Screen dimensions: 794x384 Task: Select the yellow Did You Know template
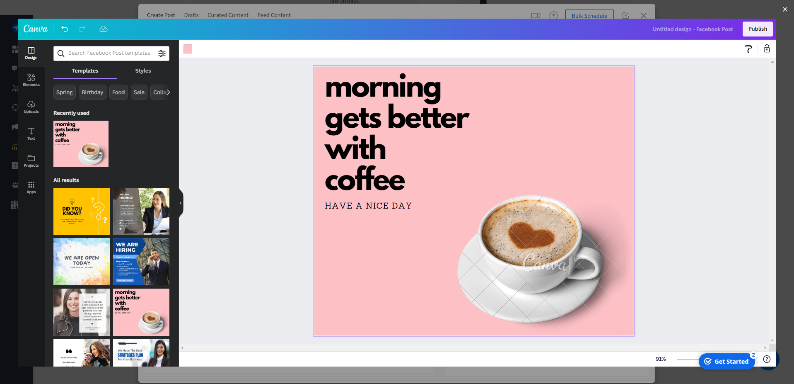[x=82, y=211]
